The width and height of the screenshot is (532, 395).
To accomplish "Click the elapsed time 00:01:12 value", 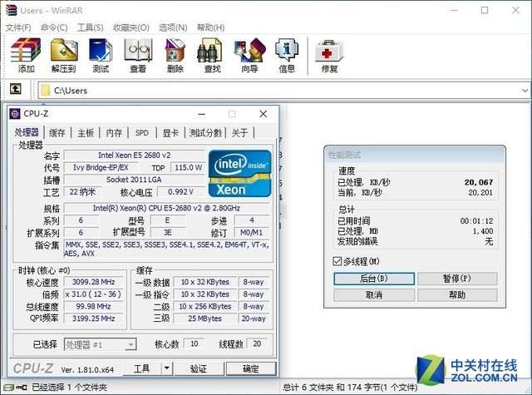I will tap(476, 221).
